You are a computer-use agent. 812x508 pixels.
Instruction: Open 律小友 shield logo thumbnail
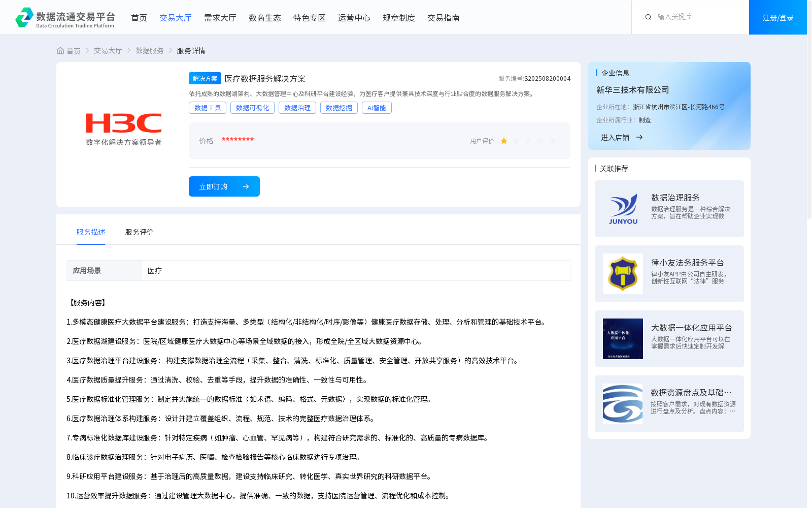623,274
